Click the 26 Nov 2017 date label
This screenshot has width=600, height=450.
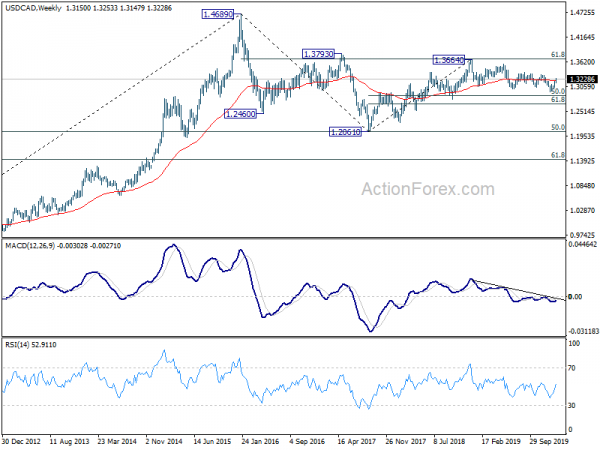tap(404, 441)
